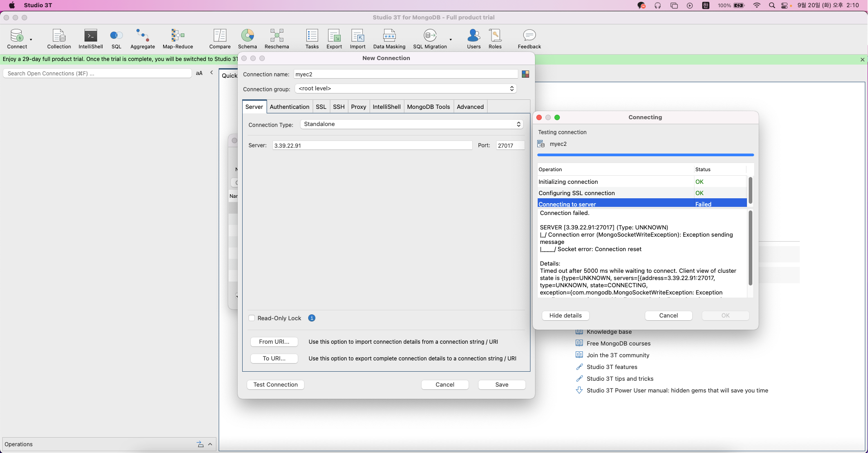Open the Knowledge base link

[609, 332]
